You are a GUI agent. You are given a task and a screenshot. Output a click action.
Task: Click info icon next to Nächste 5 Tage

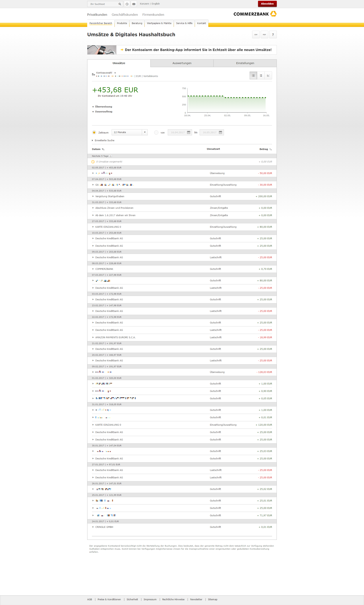pos(111,156)
